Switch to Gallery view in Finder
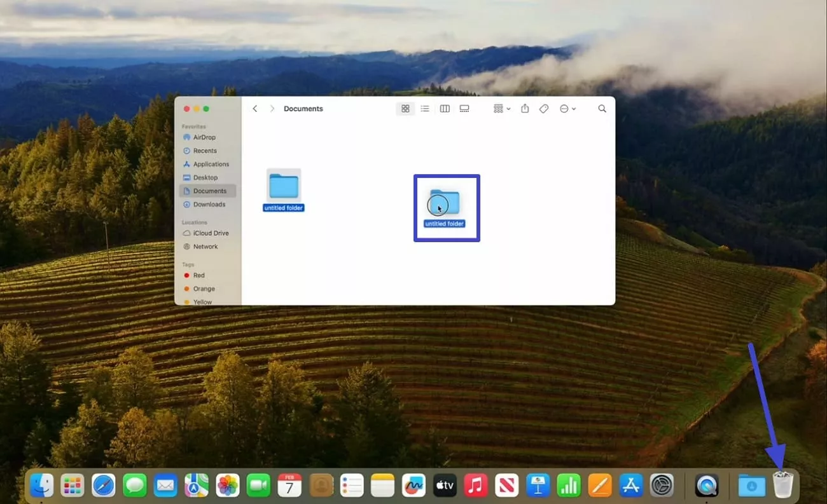This screenshot has width=827, height=504. pyautogui.click(x=464, y=108)
